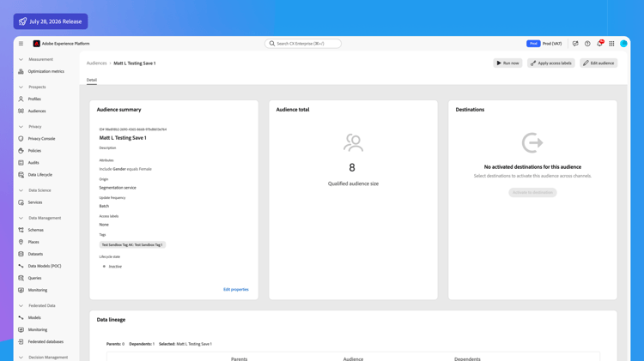Click the Monitoring icon under Data Management
Screen dimensions: 644x361
click(21, 290)
